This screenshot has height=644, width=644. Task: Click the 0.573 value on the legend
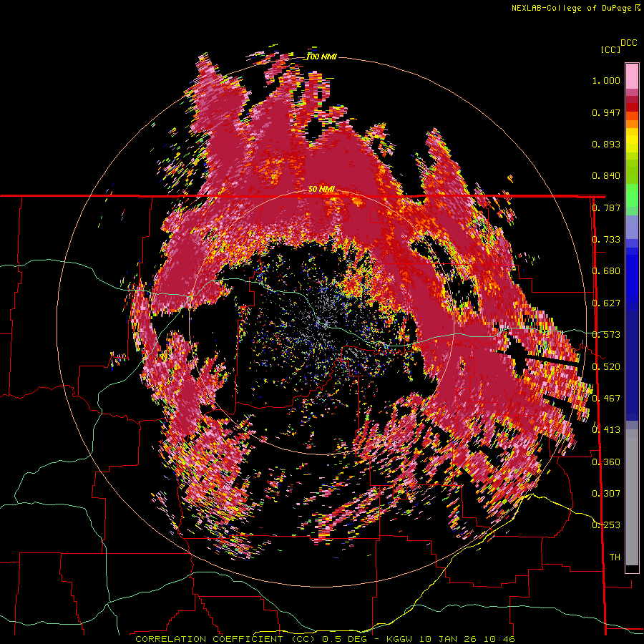click(606, 335)
